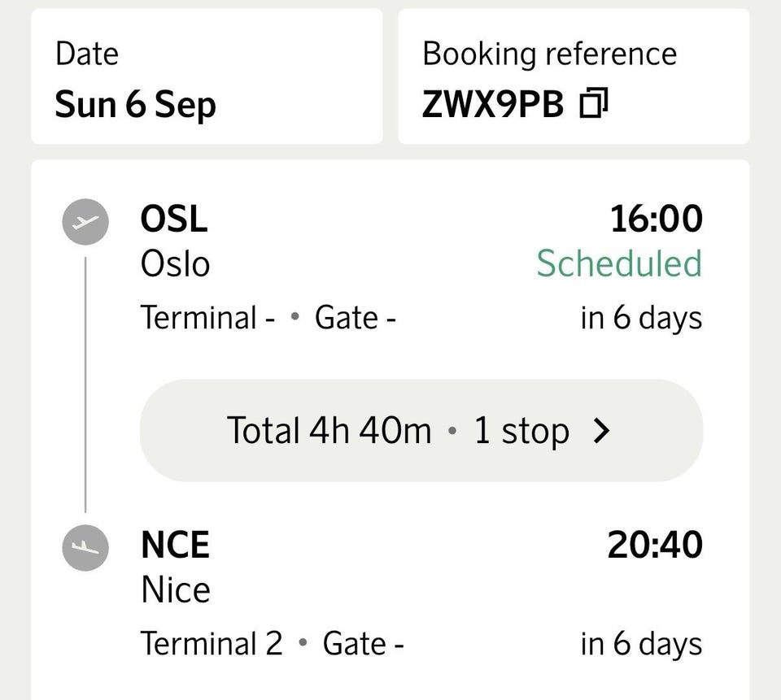Tap the green Scheduled status

click(619, 263)
